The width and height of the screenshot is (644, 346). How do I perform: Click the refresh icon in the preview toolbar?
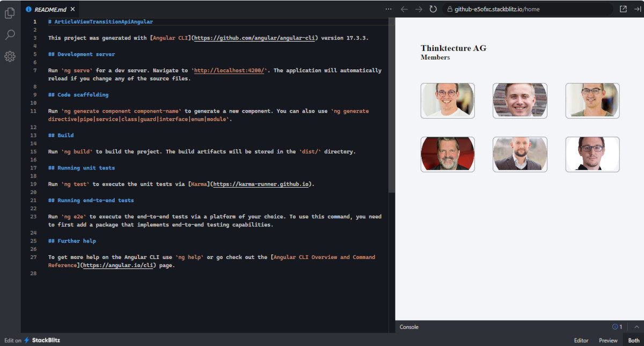433,9
